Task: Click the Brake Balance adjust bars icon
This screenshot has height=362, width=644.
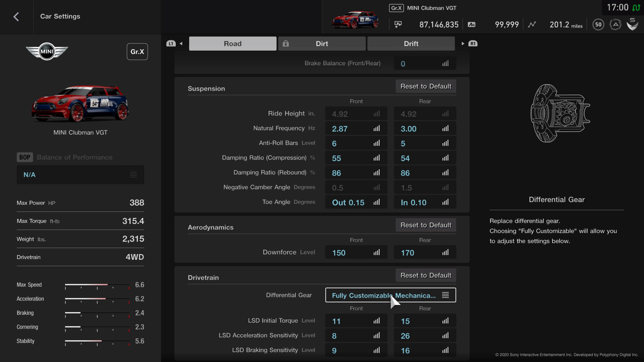Action: click(445, 64)
